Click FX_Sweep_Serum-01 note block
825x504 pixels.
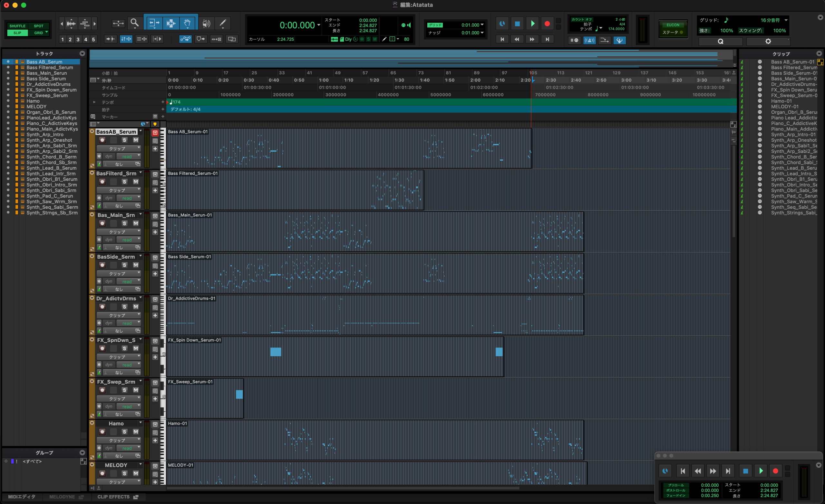(x=239, y=394)
